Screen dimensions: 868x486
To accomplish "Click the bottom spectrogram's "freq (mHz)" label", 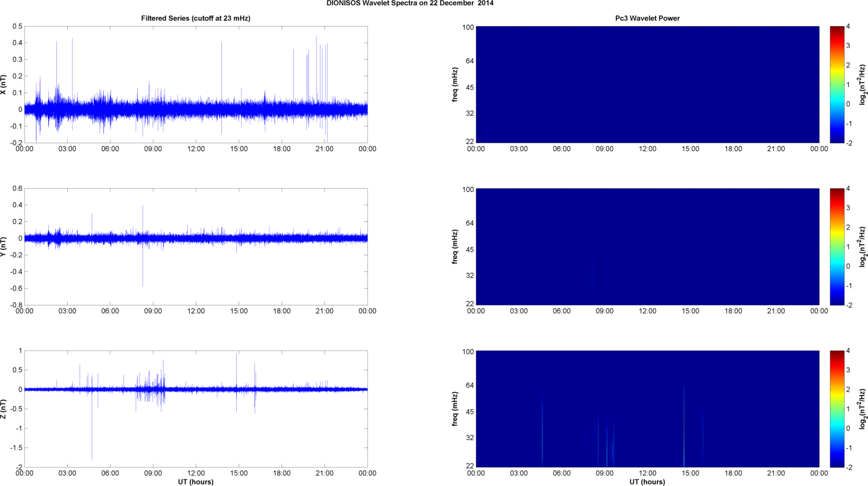I will (455, 409).
